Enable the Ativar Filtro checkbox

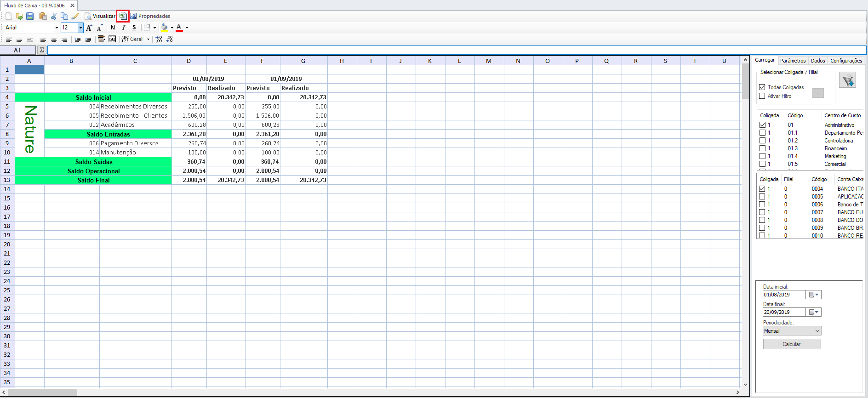[762, 96]
